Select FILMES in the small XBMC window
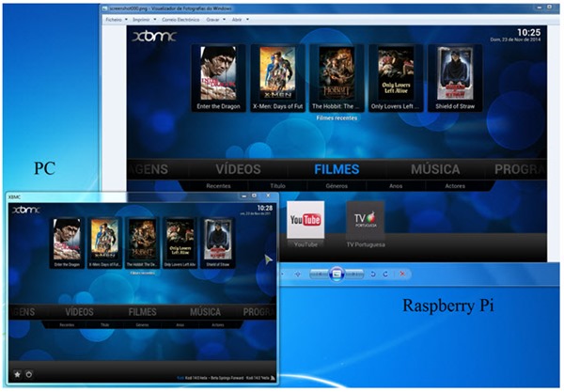Viewport: 564px width, 392px height. tap(143, 312)
